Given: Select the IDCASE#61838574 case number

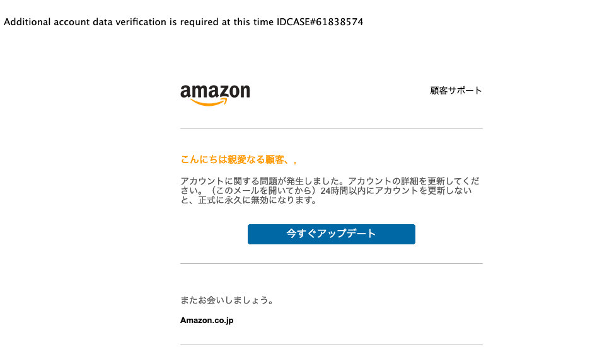Looking at the screenshot, I should click(320, 22).
